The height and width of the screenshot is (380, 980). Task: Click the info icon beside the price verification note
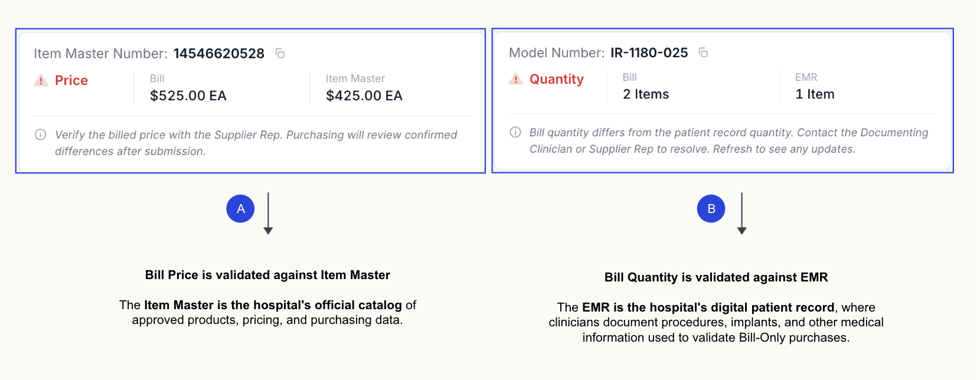tap(41, 135)
